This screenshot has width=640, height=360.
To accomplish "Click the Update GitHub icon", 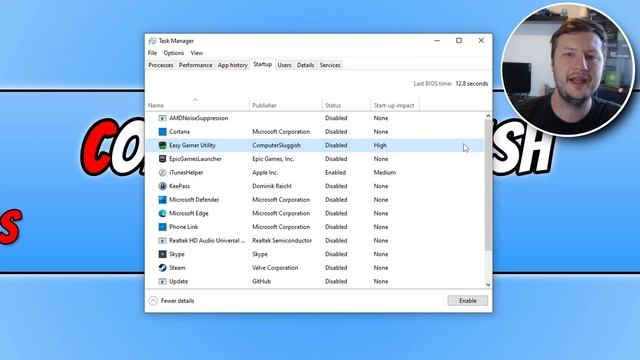I will tap(162, 281).
